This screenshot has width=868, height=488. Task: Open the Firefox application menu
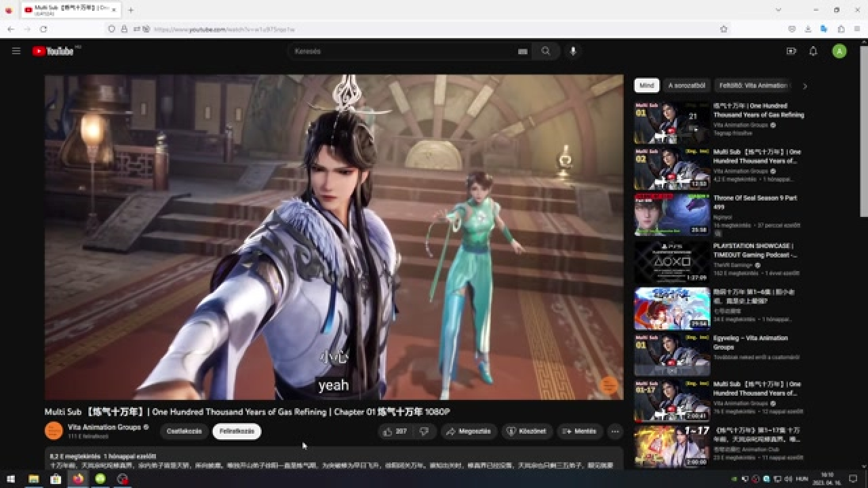857,29
